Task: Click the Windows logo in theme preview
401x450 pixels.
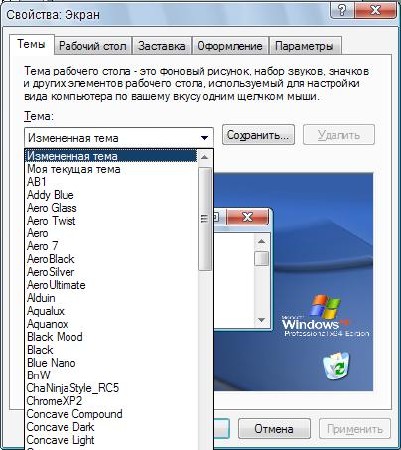Action: point(325,306)
